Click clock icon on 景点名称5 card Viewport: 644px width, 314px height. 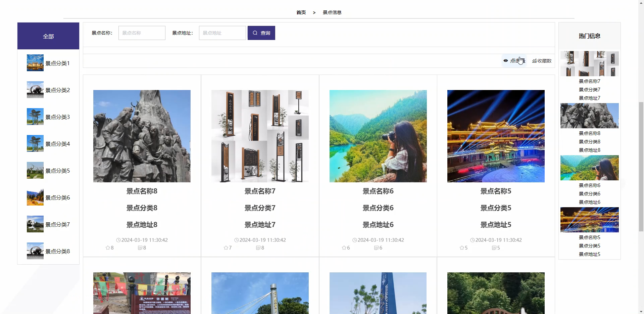click(473, 240)
